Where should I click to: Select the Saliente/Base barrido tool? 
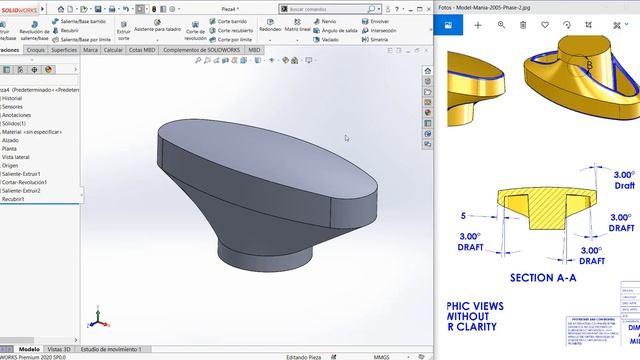(79, 21)
